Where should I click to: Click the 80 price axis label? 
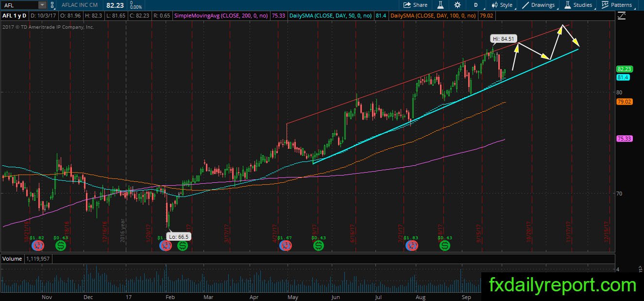coord(619,92)
